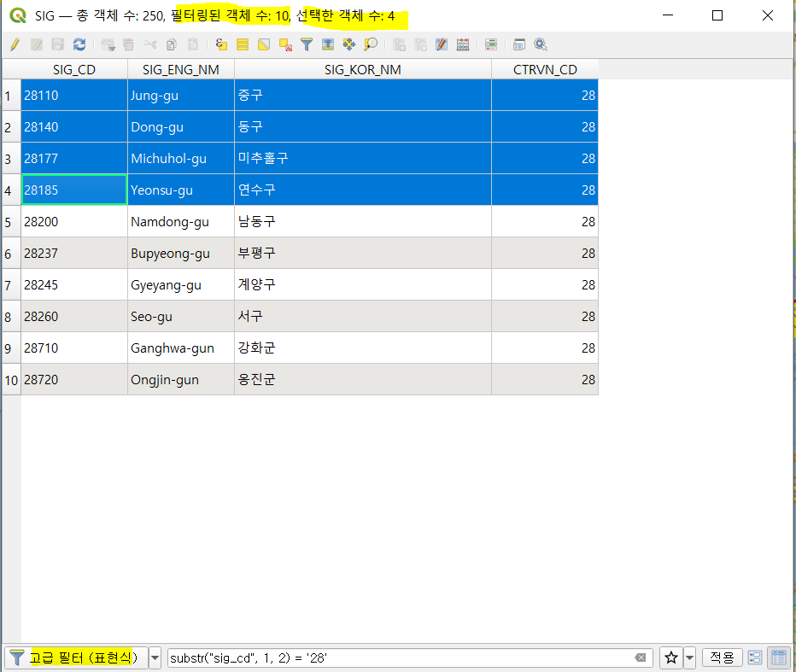796x672 pixels.
Task: Click the Gyeyang-gu cell
Action: [x=181, y=284]
